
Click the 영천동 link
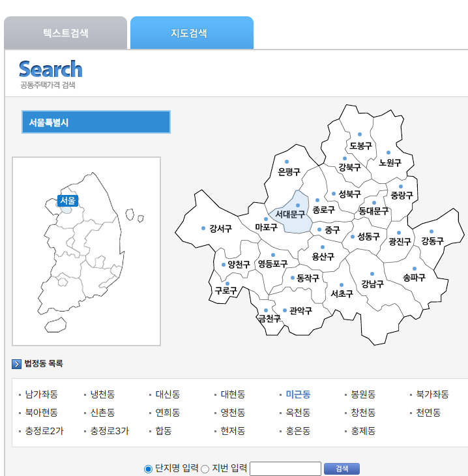point(233,413)
